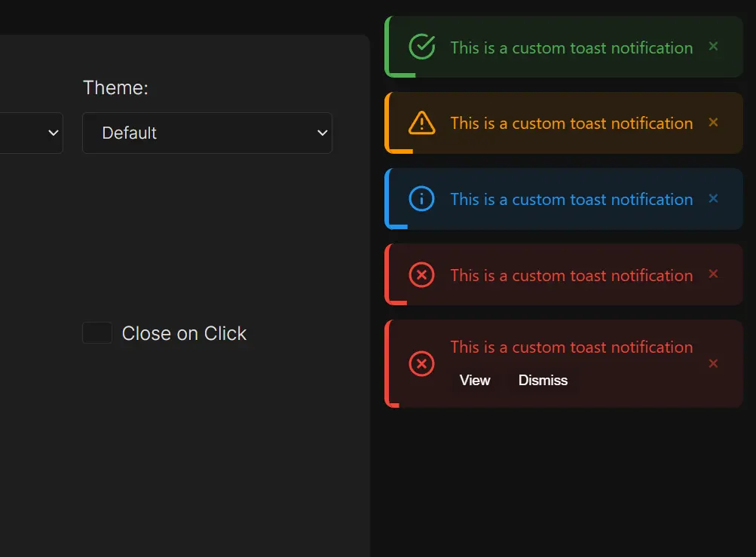
Task: Close the red error toast using its X
Action: click(x=713, y=274)
